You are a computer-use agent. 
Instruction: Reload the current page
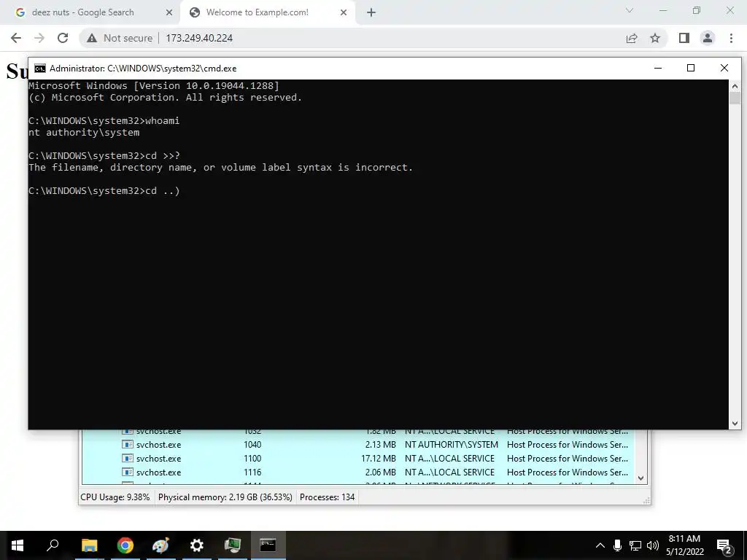pos(63,38)
